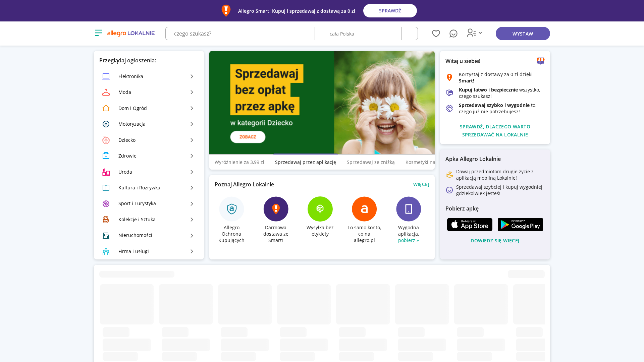Open the Motoryzacja category label
The width and height of the screenshot is (644, 362).
(x=132, y=124)
